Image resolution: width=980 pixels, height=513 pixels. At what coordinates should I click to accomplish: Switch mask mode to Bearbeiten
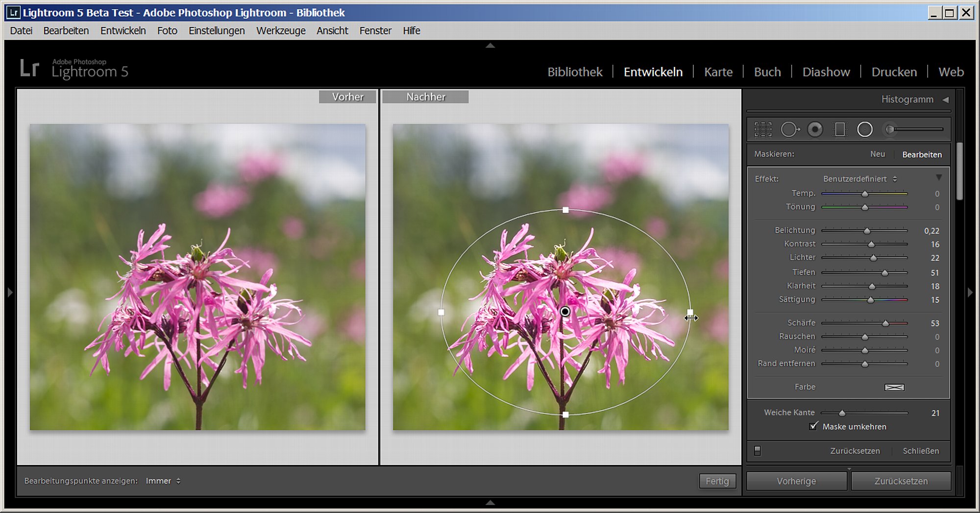click(x=922, y=154)
